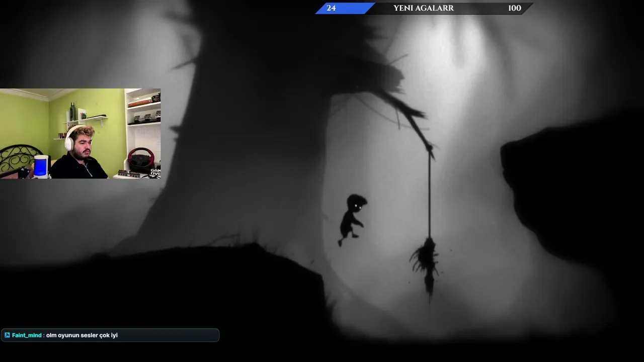Image resolution: width=644 pixels, height=362 pixels.
Task: Click the boy character with glowing eyes
Action: (x=353, y=220)
